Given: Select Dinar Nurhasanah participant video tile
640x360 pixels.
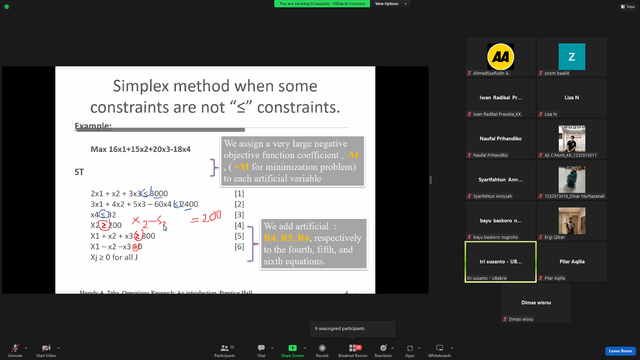Looking at the screenshot, I should 572,180.
